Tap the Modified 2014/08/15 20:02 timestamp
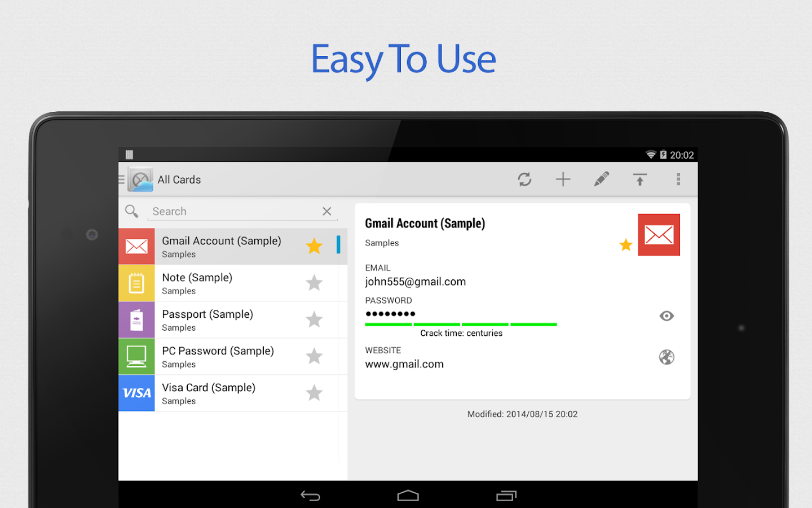Screen dimensions: 812x508 click(522, 414)
